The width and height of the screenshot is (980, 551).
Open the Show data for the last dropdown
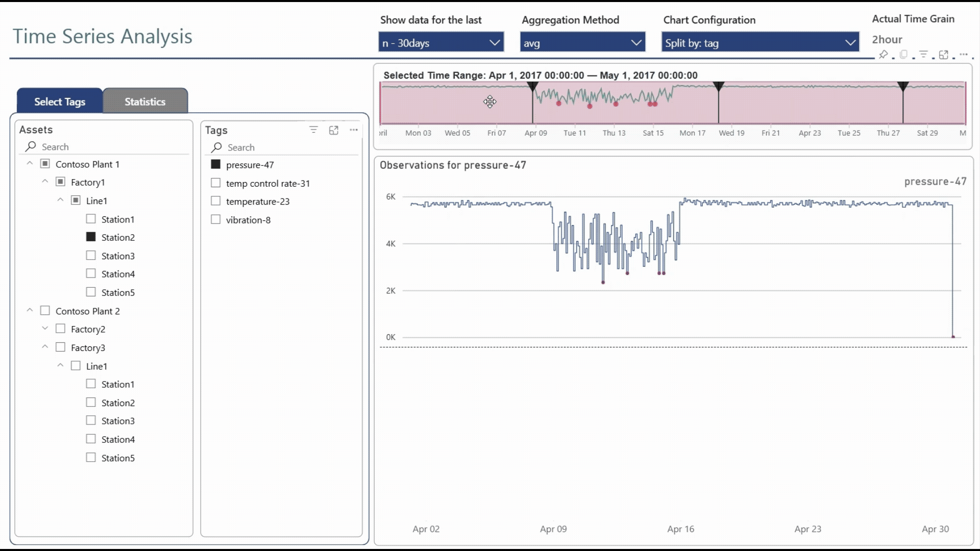click(x=440, y=42)
